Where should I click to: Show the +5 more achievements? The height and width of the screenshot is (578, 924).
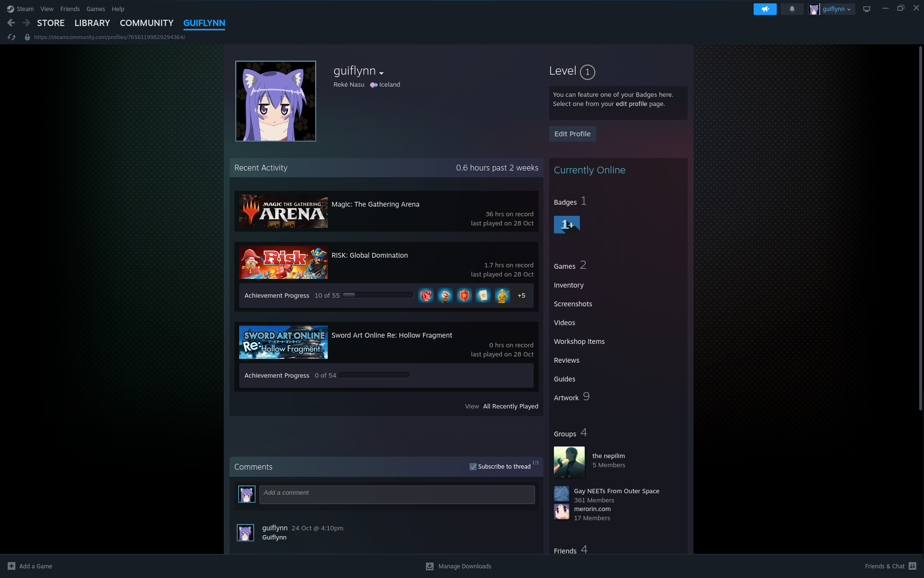(521, 296)
